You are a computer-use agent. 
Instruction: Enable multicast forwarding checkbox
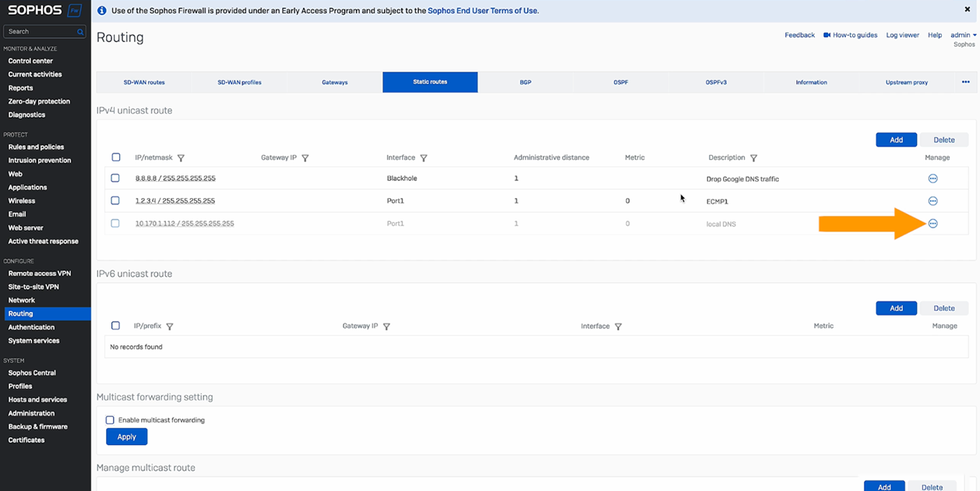click(110, 420)
